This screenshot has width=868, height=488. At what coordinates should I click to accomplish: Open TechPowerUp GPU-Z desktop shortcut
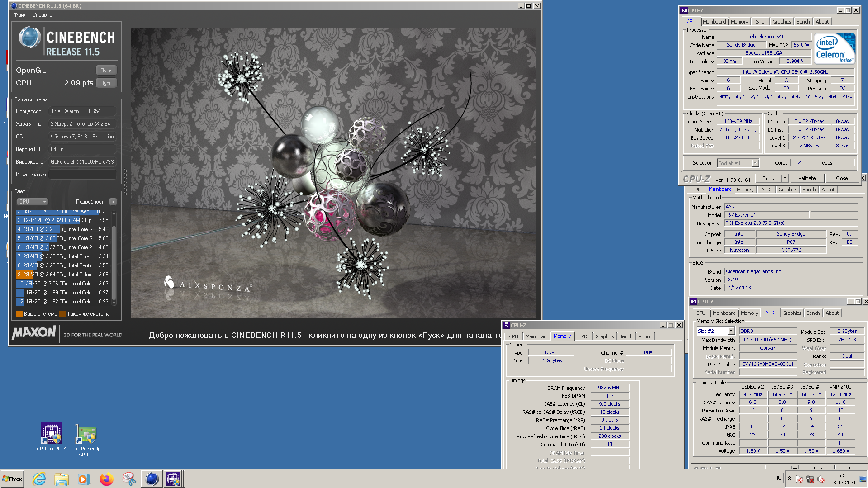pyautogui.click(x=85, y=440)
